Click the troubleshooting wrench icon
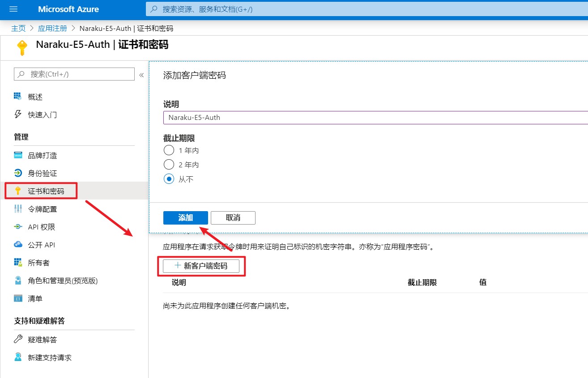 tap(18, 339)
